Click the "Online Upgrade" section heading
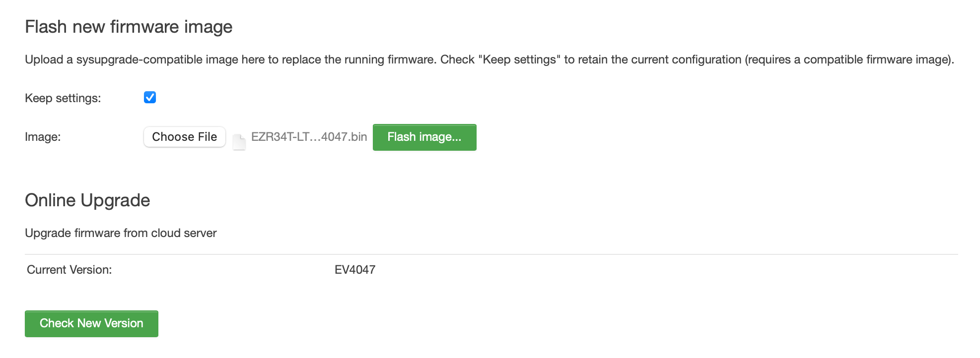 (x=87, y=200)
